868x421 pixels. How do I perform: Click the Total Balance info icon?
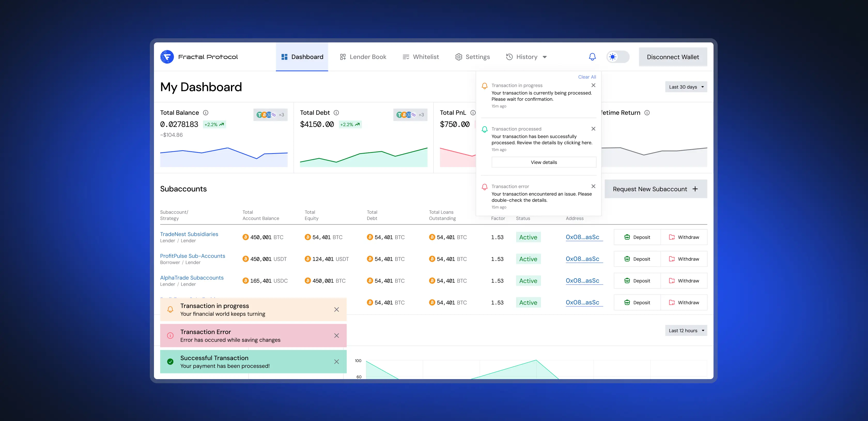206,113
